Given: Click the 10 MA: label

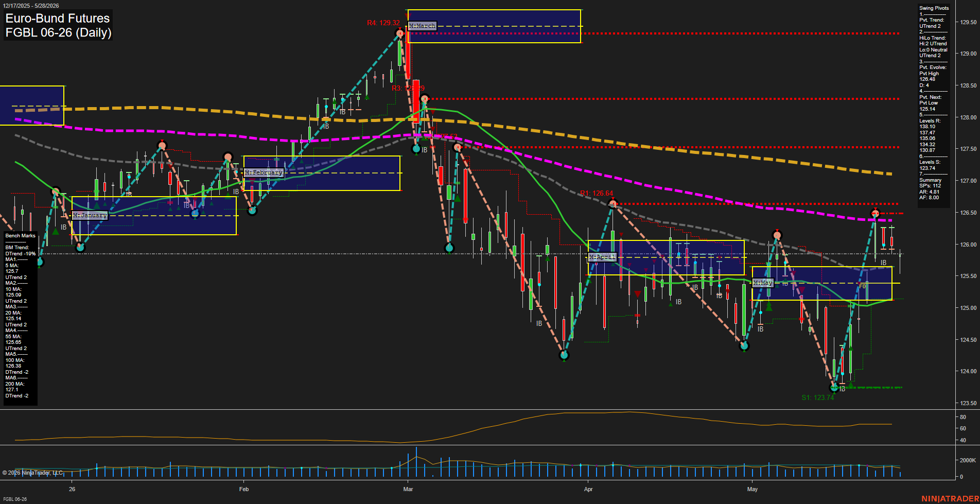Looking at the screenshot, I should click(x=13, y=289).
